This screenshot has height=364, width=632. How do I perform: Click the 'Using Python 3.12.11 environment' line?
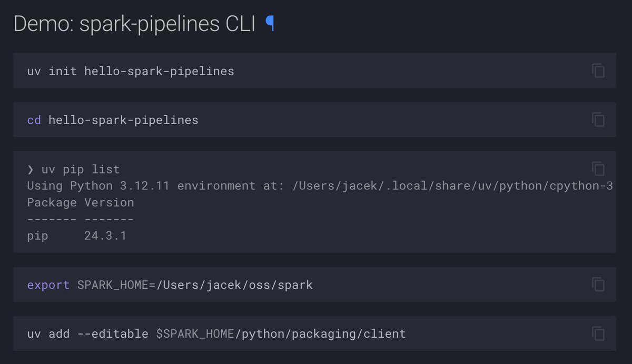coord(320,186)
